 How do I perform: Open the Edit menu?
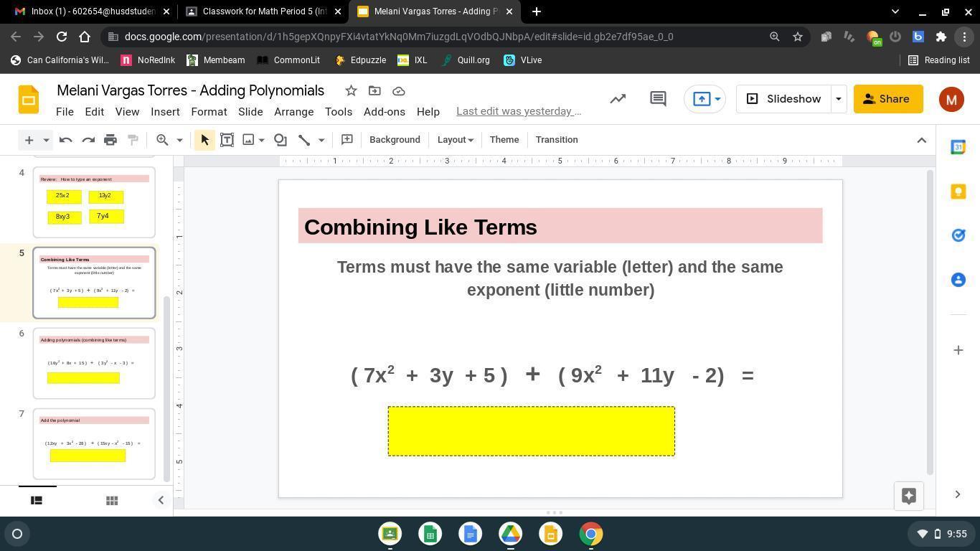94,112
